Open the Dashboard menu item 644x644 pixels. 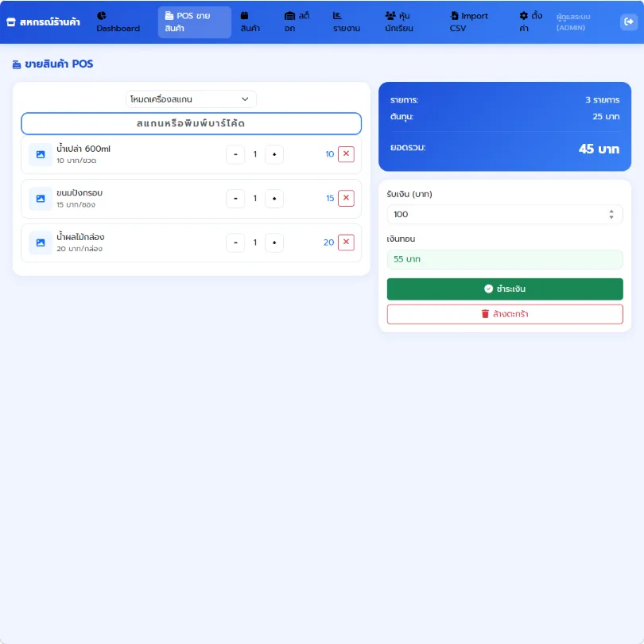tap(118, 22)
